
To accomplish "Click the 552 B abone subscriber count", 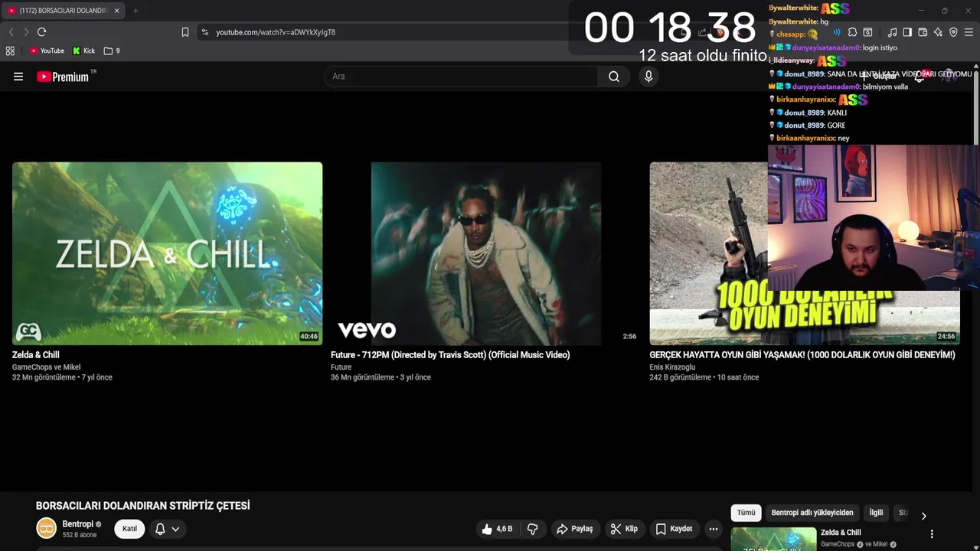I will point(80,535).
